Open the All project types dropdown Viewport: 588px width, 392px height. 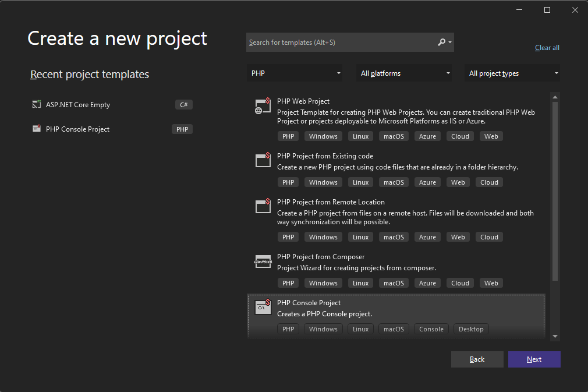[x=512, y=73]
